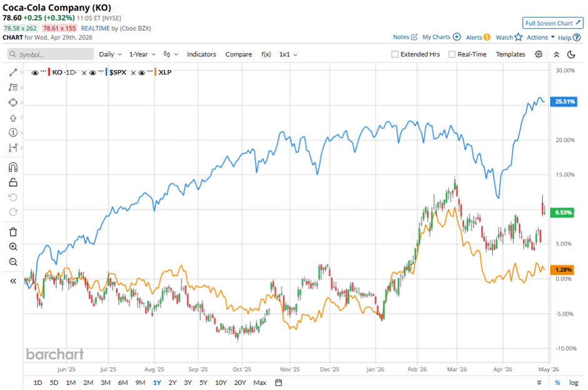
Task: Hide the $SPX comparison line
Action: 93,73
